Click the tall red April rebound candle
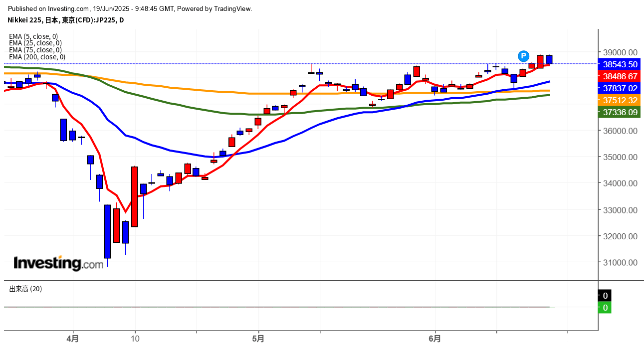 [135, 197]
